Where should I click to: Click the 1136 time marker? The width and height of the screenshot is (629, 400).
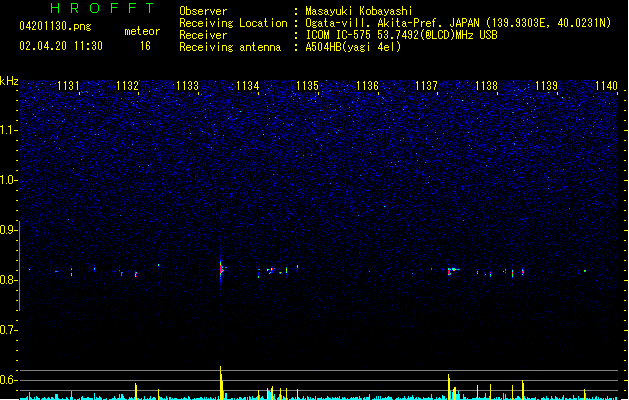point(367,86)
